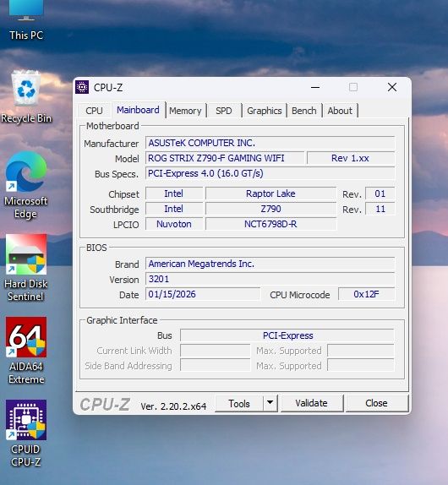The height and width of the screenshot is (485, 448).
Task: Minimize the CPU-Z window
Action: pyautogui.click(x=315, y=87)
